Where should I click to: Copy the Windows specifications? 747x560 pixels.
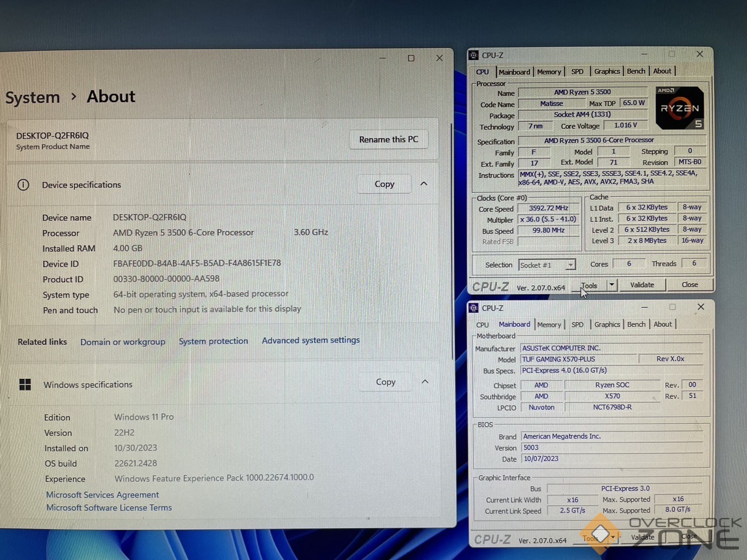pos(385,382)
